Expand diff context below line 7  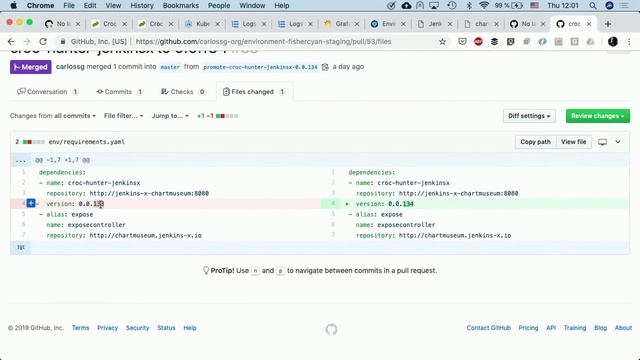click(20, 247)
